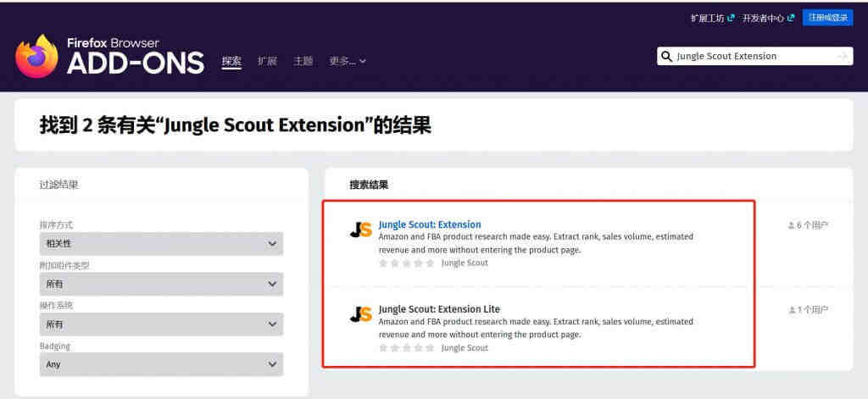Switch to the 探索 tab
868x399 pixels.
[231, 61]
